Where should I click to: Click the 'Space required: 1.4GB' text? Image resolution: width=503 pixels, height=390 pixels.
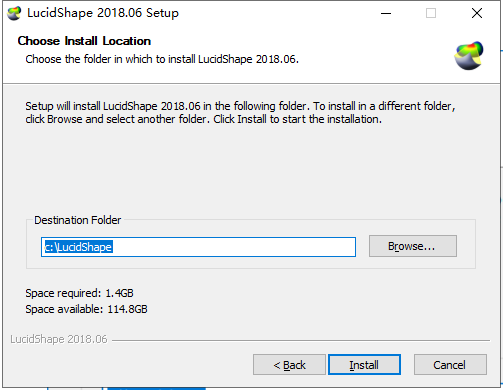coord(79,293)
